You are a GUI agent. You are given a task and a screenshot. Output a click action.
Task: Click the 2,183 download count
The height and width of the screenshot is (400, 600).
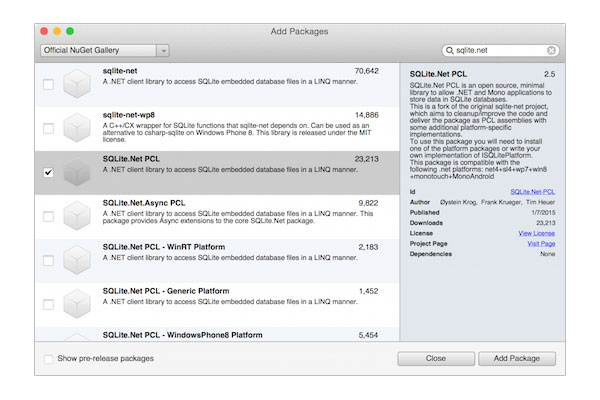[368, 247]
